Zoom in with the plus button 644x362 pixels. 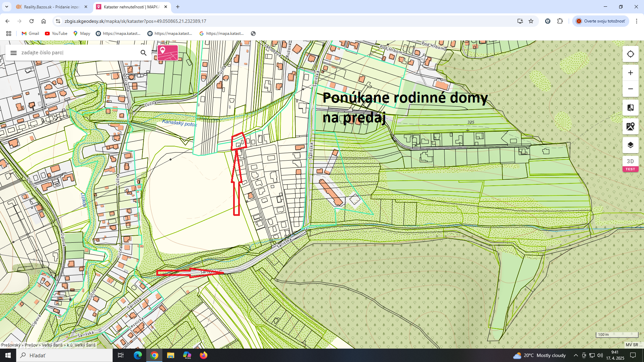pos(630,73)
